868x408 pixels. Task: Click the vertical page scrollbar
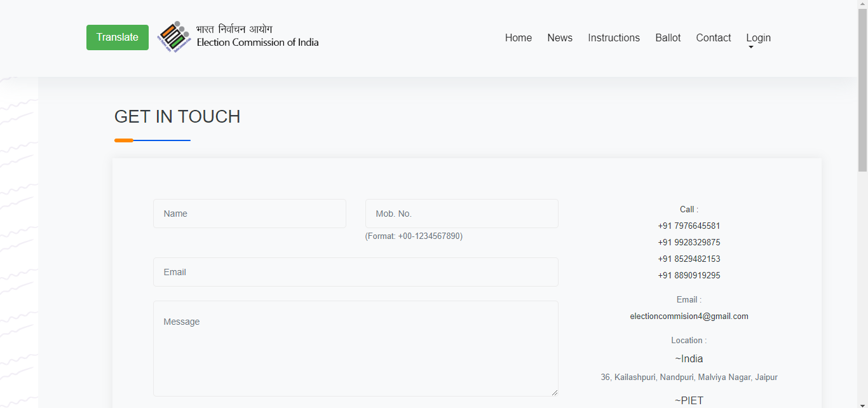(862, 254)
